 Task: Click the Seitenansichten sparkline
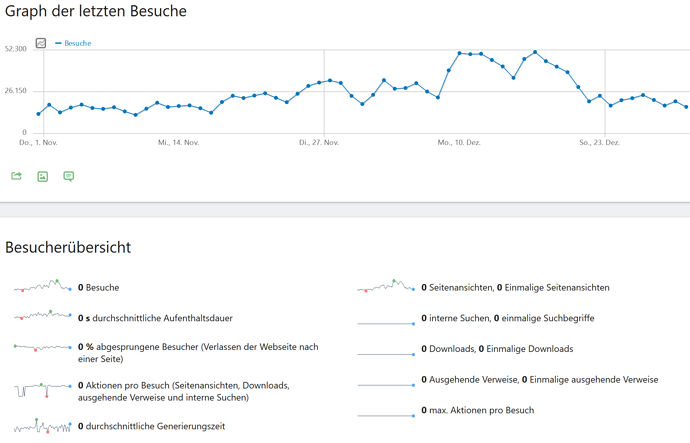click(x=386, y=286)
